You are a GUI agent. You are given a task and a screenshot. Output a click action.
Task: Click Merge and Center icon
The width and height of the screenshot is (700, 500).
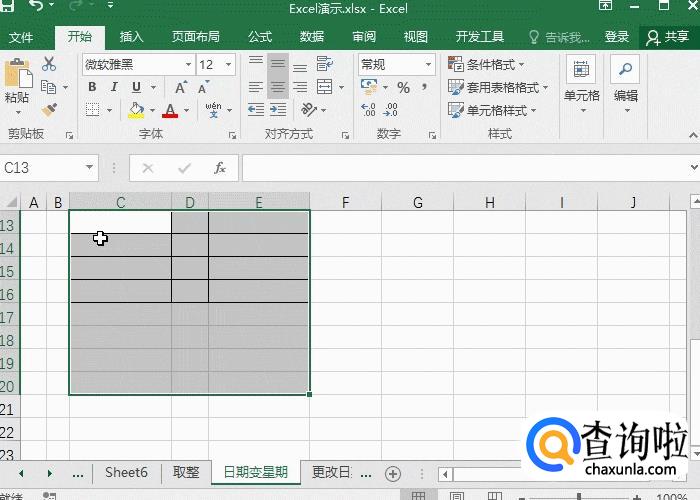325,87
